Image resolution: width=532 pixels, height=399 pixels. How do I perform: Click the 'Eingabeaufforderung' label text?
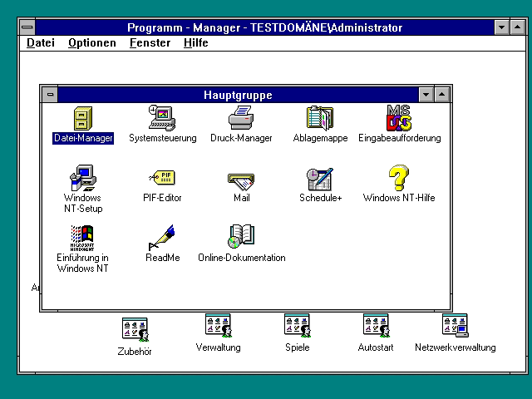pos(399,138)
